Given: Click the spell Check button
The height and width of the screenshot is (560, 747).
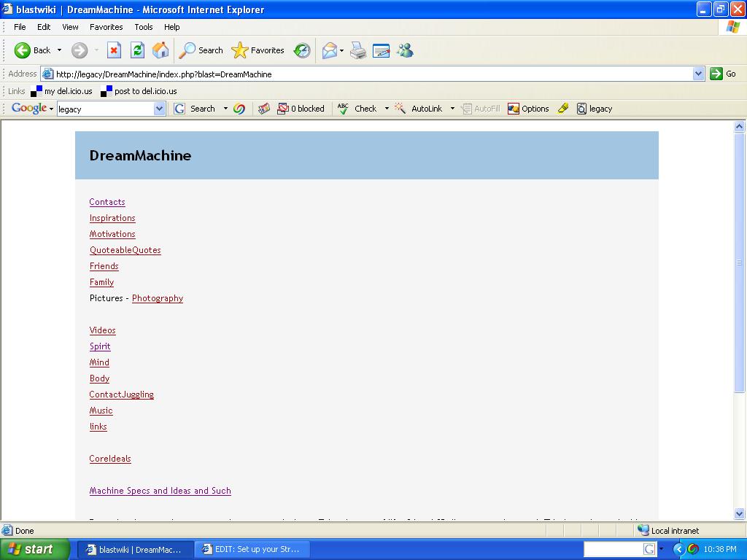Looking at the screenshot, I should [x=357, y=109].
